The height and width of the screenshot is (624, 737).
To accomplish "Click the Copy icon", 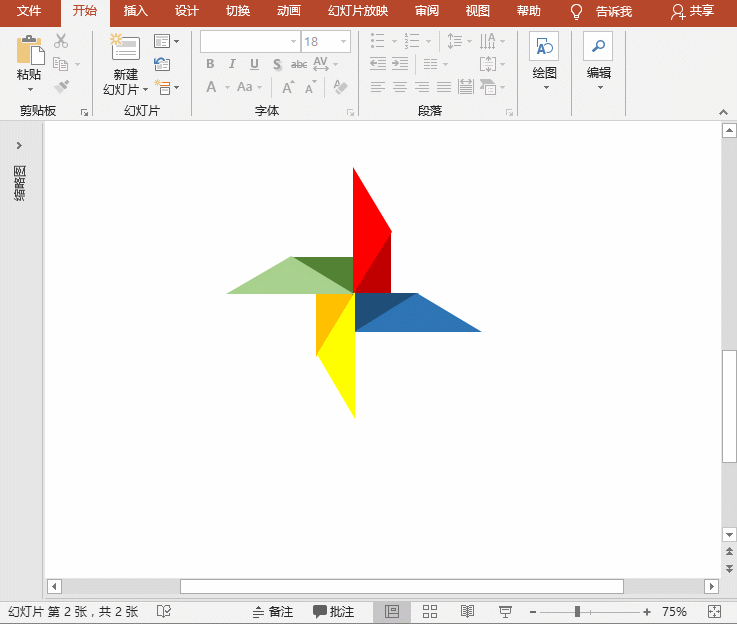I will coord(61,64).
